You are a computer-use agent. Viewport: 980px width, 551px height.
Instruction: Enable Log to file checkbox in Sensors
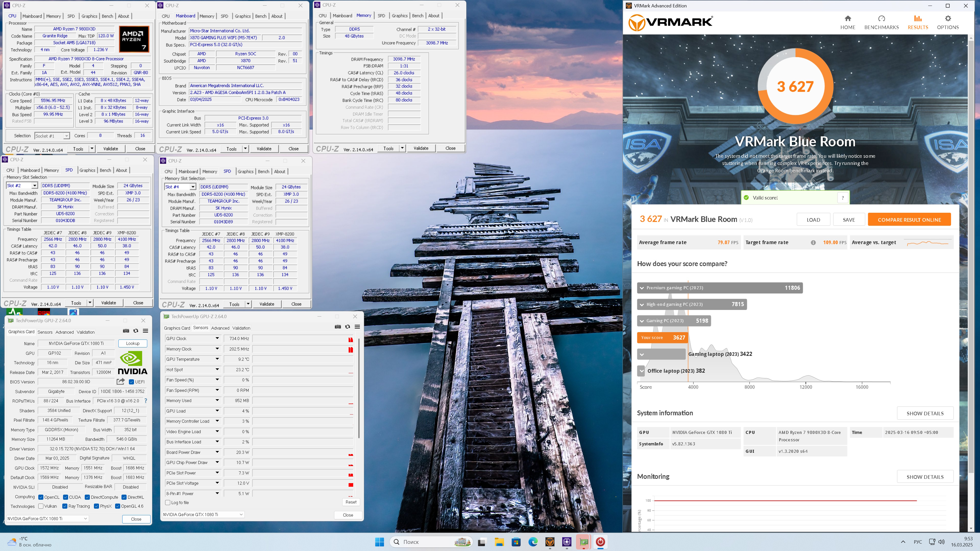[x=167, y=503]
